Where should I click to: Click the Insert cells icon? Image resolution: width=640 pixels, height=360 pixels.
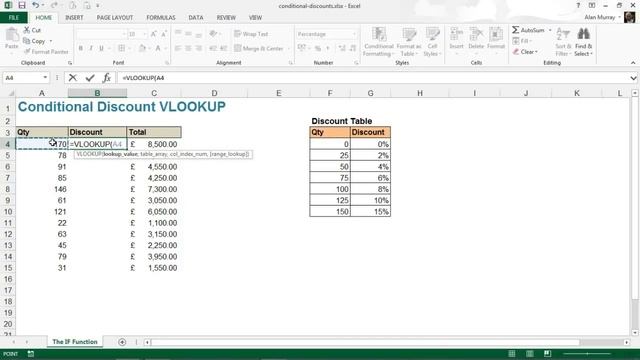(456, 35)
